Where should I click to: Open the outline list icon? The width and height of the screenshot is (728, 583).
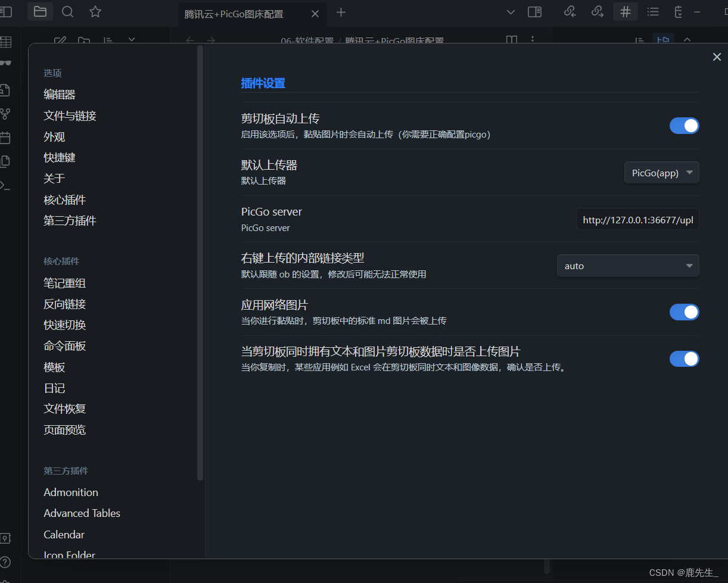[x=653, y=12]
